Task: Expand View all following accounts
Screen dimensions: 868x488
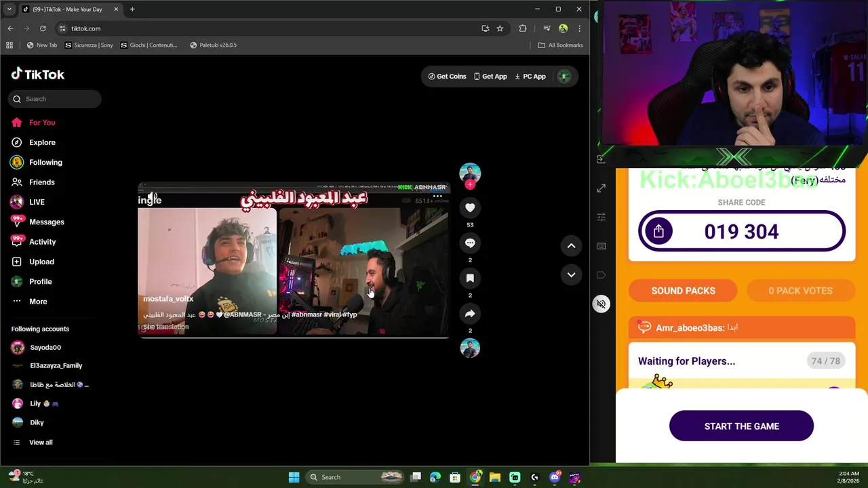Action: click(x=41, y=442)
